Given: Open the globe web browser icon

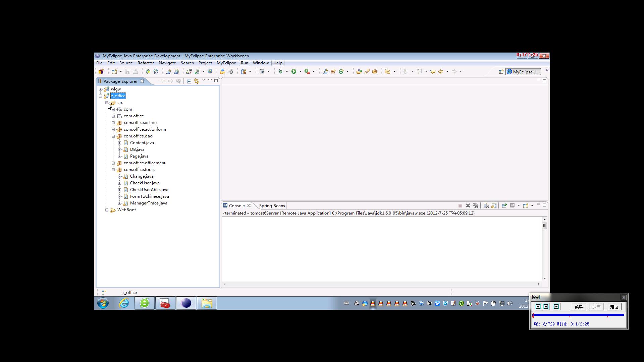Looking at the screenshot, I should tap(210, 71).
